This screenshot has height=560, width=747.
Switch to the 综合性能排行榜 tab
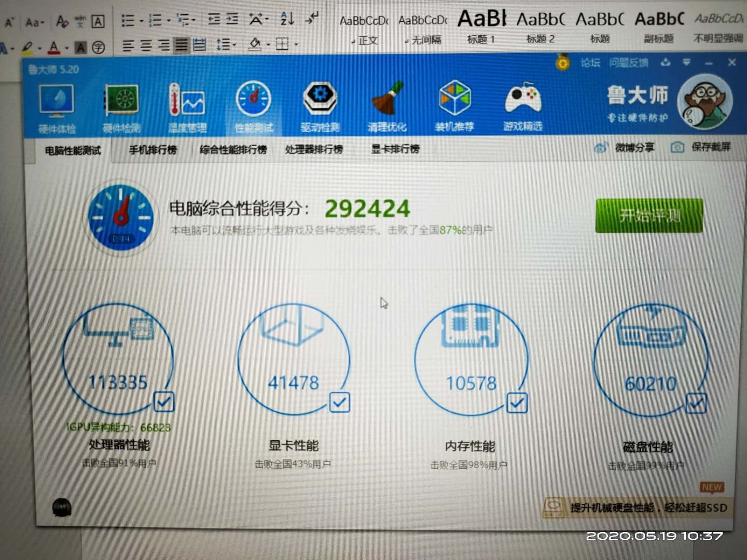[x=233, y=149]
